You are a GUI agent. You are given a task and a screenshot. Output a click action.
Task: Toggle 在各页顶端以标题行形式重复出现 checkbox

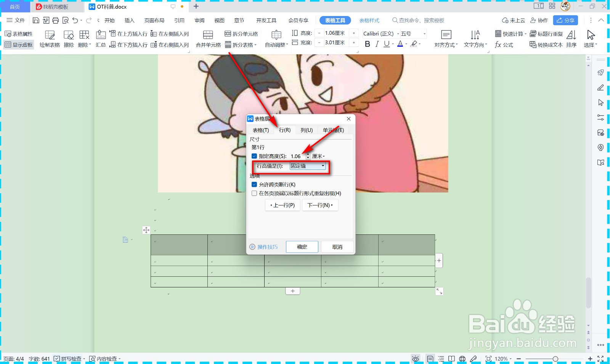tap(254, 193)
